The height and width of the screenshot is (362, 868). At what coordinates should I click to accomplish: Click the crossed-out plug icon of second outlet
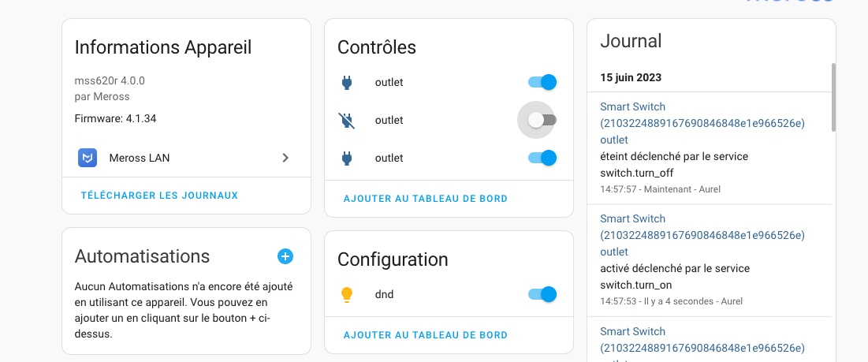pyautogui.click(x=347, y=120)
